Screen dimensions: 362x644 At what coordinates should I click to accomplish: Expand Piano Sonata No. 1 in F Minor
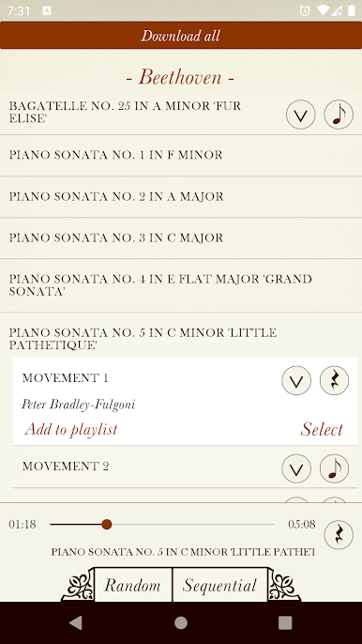(x=181, y=155)
